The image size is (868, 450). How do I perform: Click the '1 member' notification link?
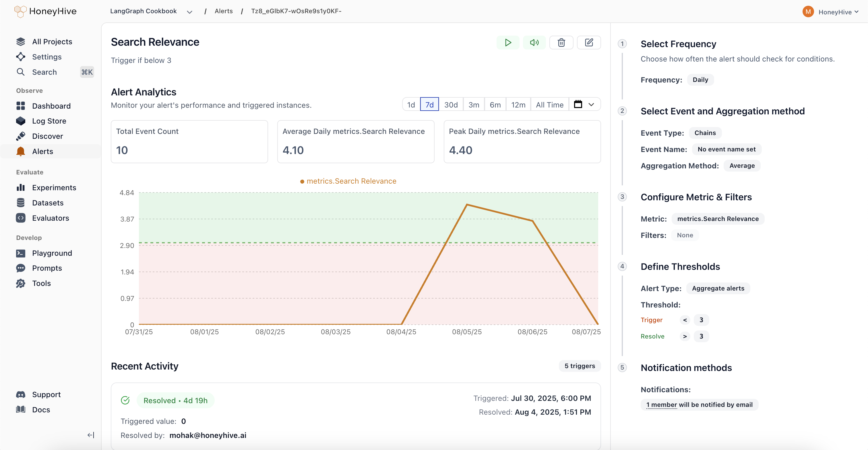point(661,405)
